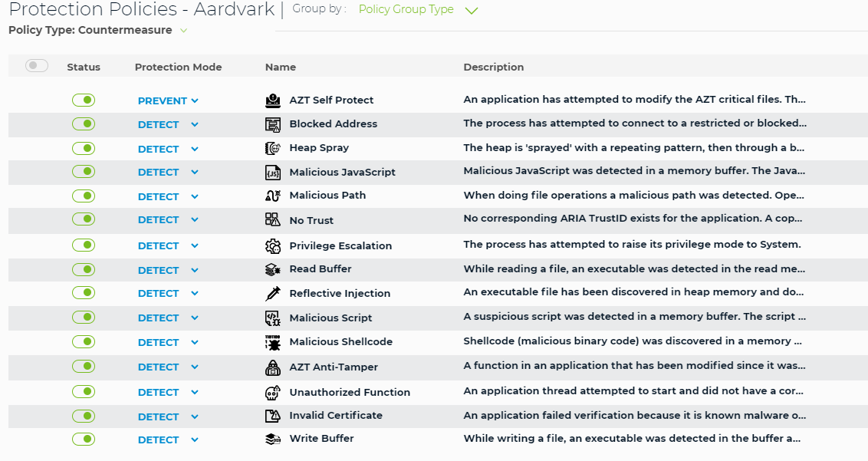Toggle the master status switch in header
Image resolution: width=868 pixels, height=461 pixels.
point(37,66)
